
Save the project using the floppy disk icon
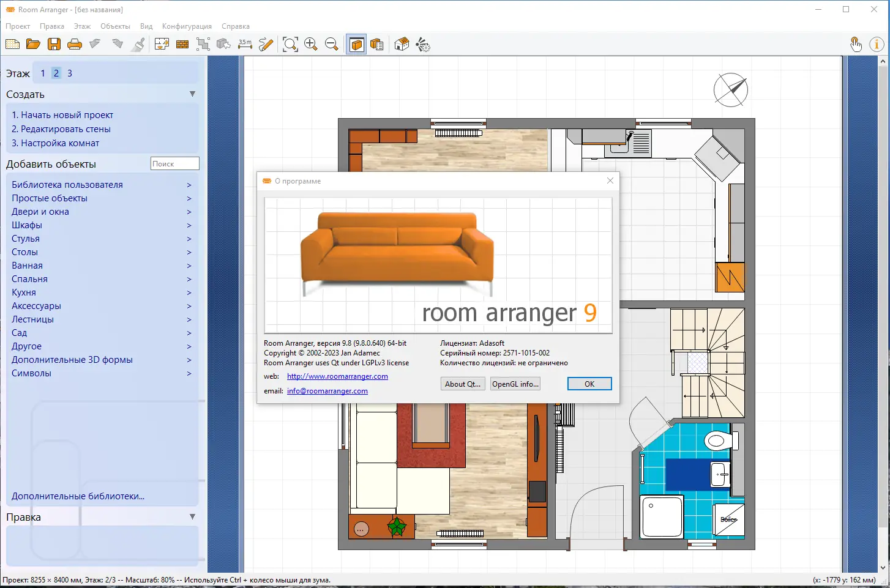pos(54,44)
